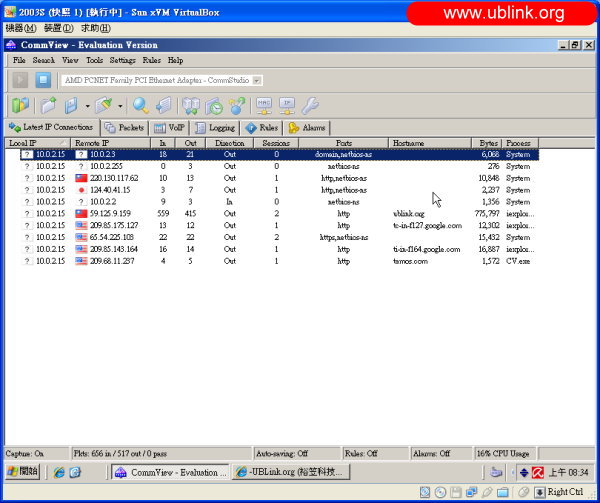Open the magnifier search tool

tap(140, 106)
